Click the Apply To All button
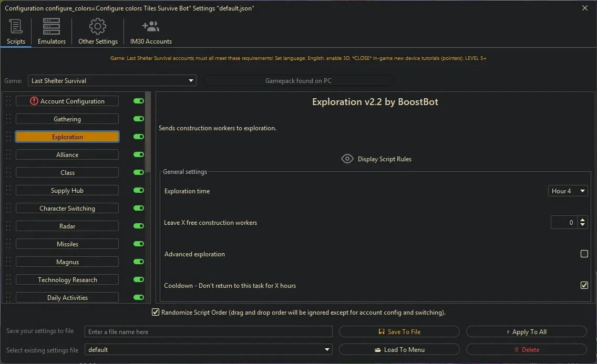This screenshot has height=364, width=597. pyautogui.click(x=526, y=331)
